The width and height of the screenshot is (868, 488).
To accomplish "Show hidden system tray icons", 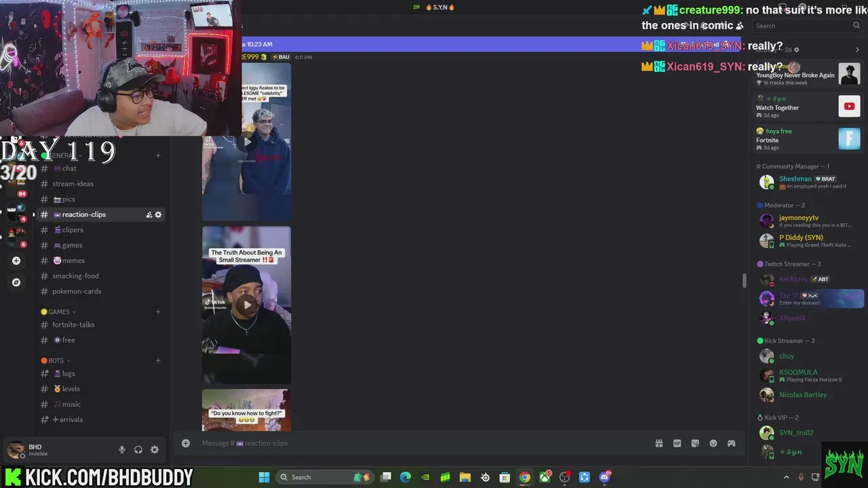I will [787, 477].
